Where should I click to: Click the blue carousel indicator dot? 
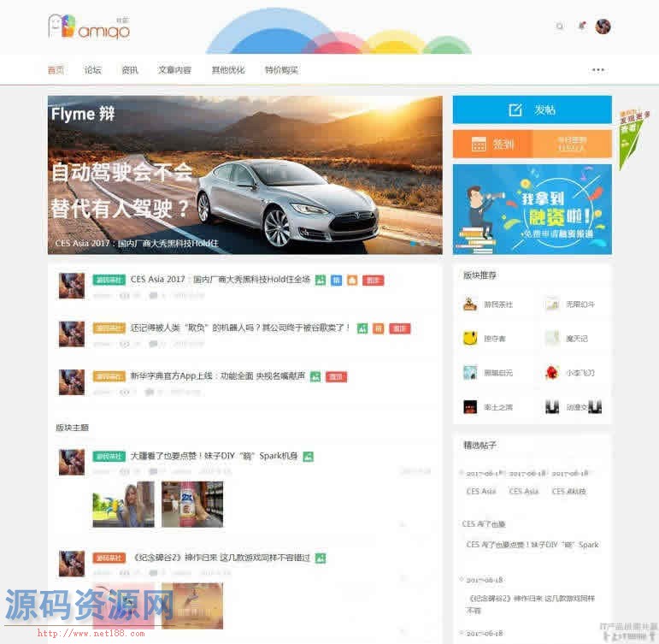point(413,243)
